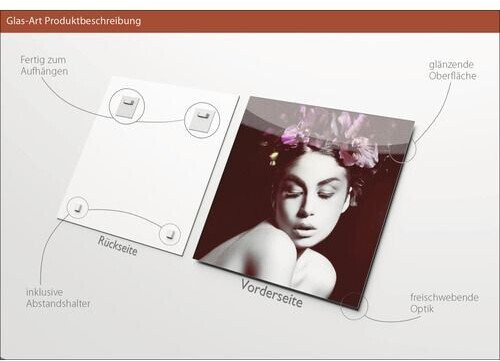Open the front side glass picture
Viewport: 500px width, 361px height.
(304, 200)
